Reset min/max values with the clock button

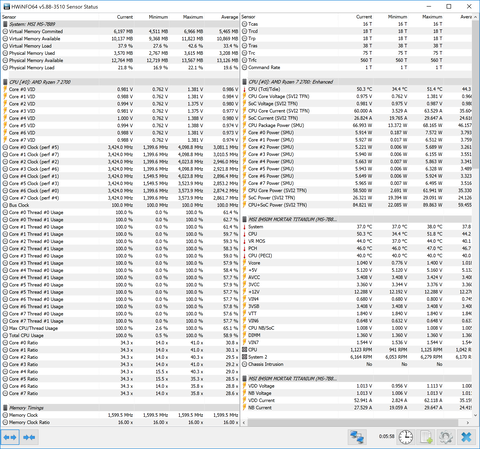pyautogui.click(x=406, y=437)
